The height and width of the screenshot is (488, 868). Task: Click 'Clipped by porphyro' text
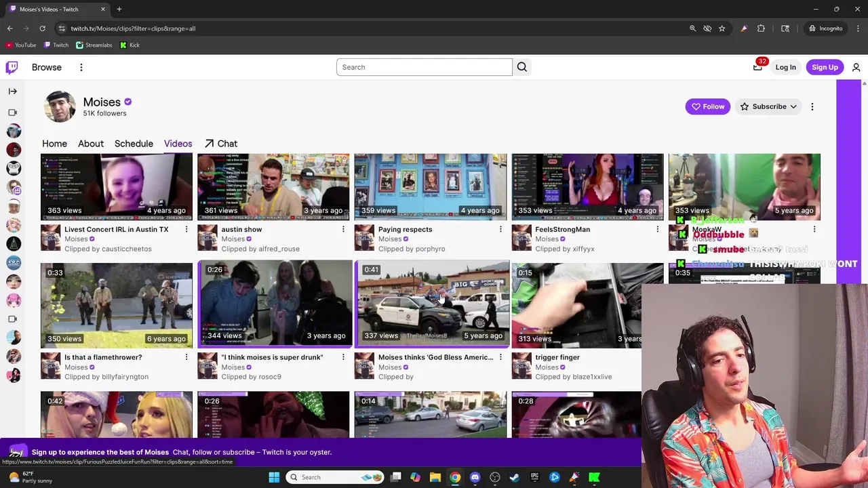tap(412, 249)
